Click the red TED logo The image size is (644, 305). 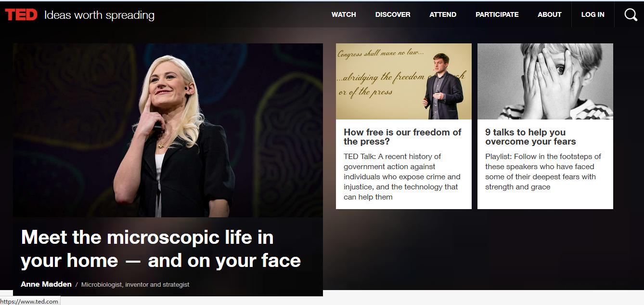coord(21,15)
